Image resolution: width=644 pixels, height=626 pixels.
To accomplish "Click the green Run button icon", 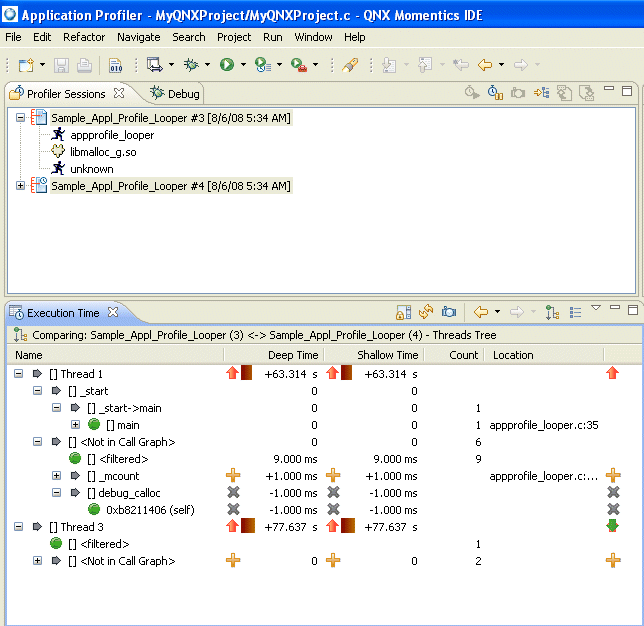I will (x=227, y=65).
